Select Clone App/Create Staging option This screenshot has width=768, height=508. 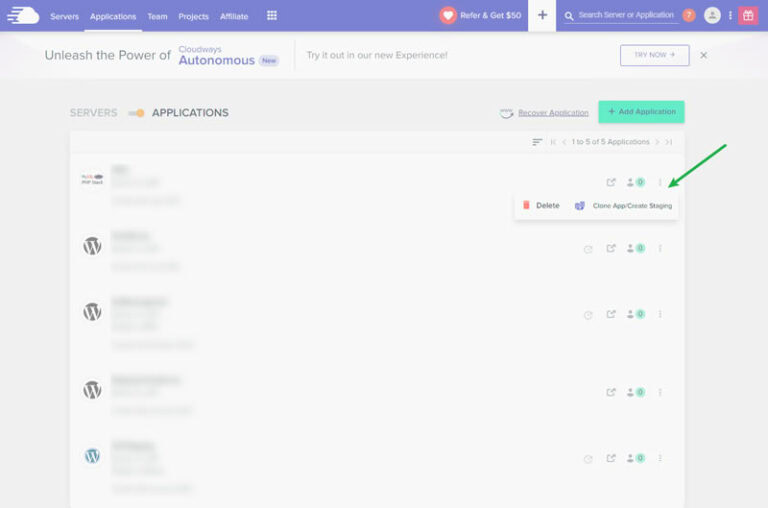coord(624,206)
